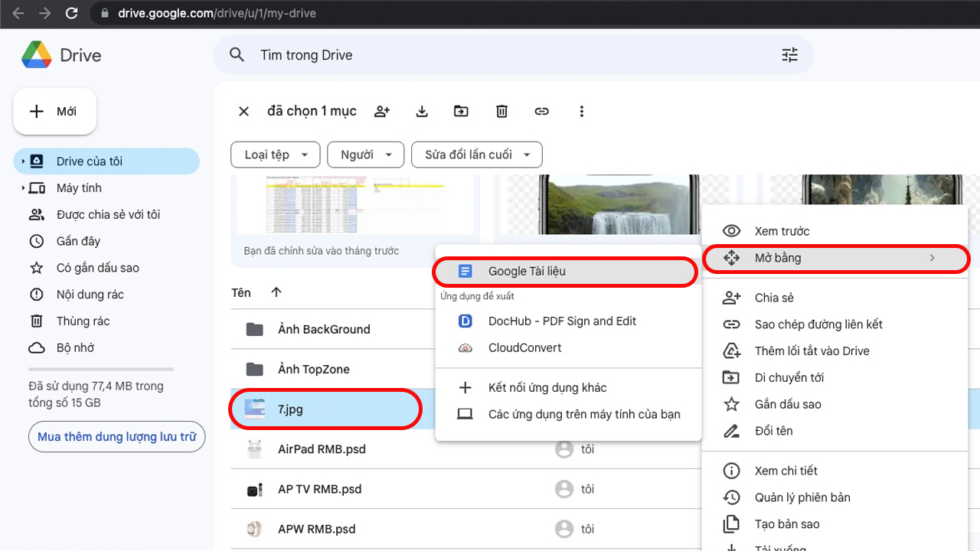Click the Ảnh TopZone folder icon
Image resolution: width=980 pixels, height=551 pixels.
pyautogui.click(x=255, y=369)
